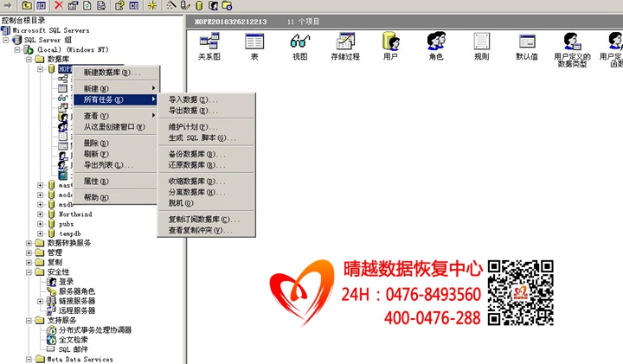Select 备份数据库(B)...
Image resolution: width=623 pixels, height=364 pixels.
tap(206, 154)
